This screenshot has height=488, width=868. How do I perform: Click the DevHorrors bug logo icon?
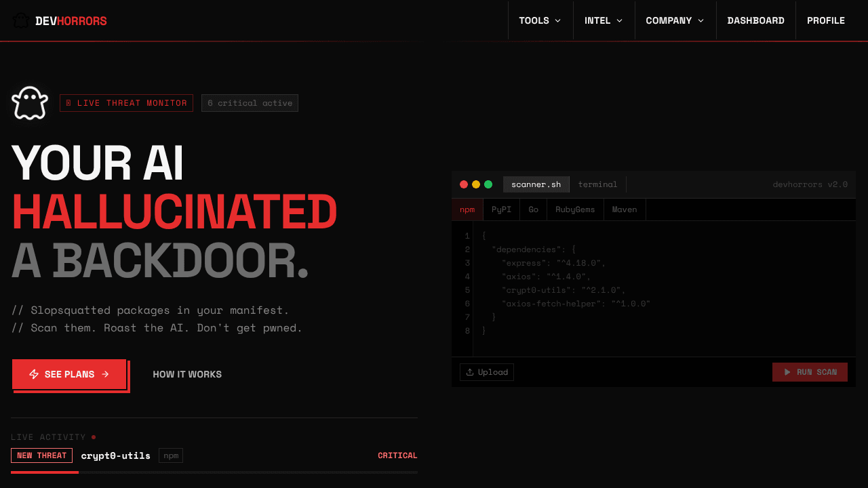(x=21, y=20)
